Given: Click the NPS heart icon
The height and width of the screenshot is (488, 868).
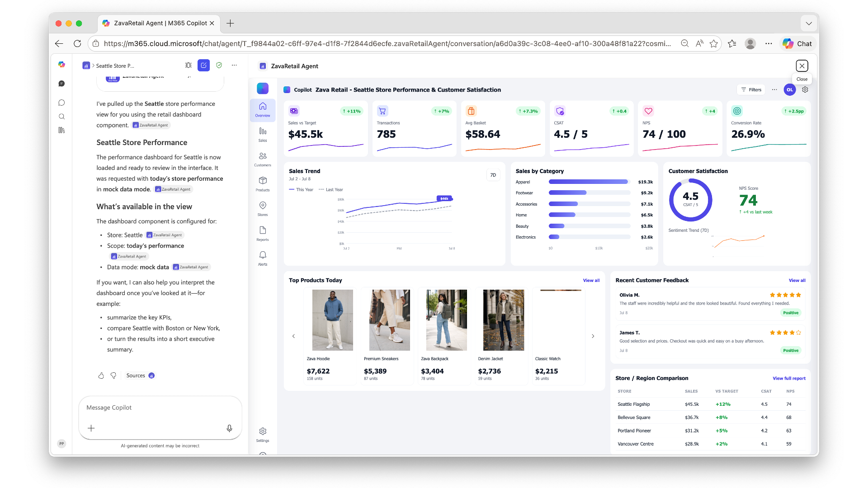Looking at the screenshot, I should click(x=648, y=111).
